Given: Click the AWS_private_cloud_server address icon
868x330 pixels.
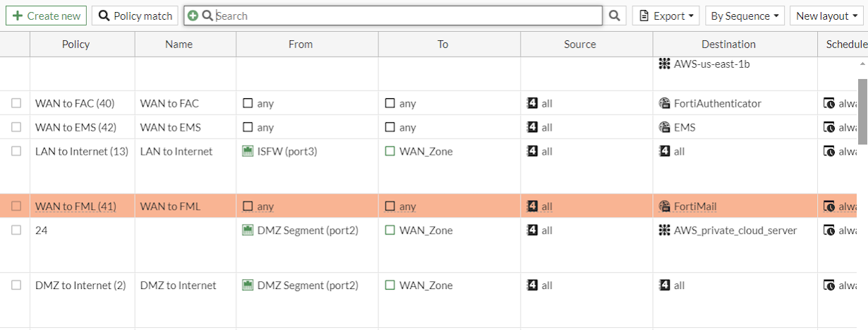Looking at the screenshot, I should 664,230.
